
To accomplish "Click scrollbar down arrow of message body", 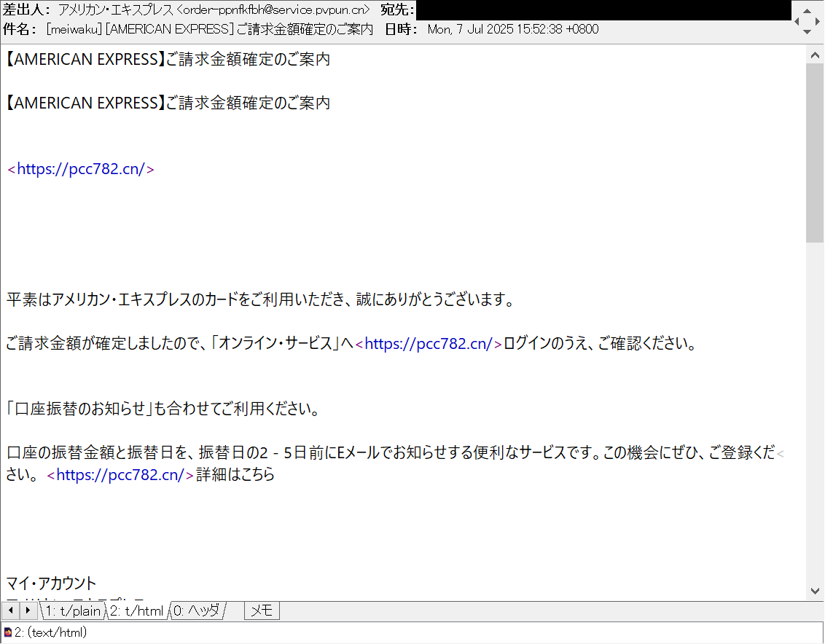I will click(815, 591).
